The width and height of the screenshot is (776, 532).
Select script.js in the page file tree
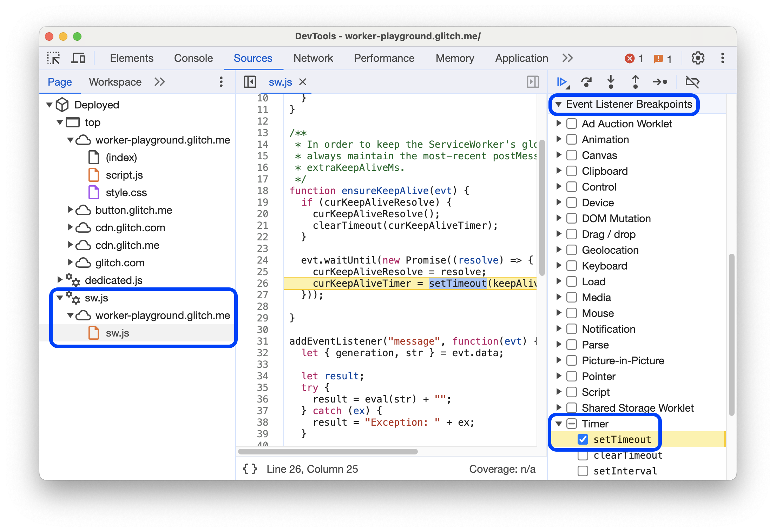pos(119,176)
